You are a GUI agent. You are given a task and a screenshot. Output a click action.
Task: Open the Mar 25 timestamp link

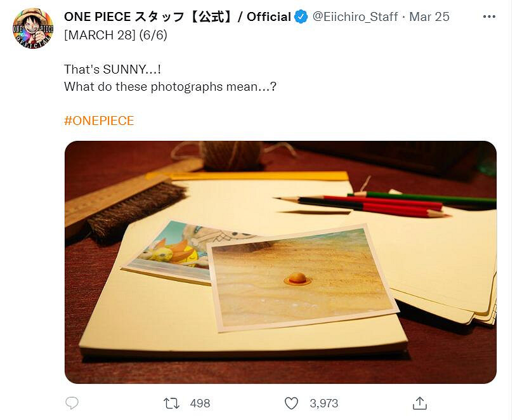coord(429,17)
